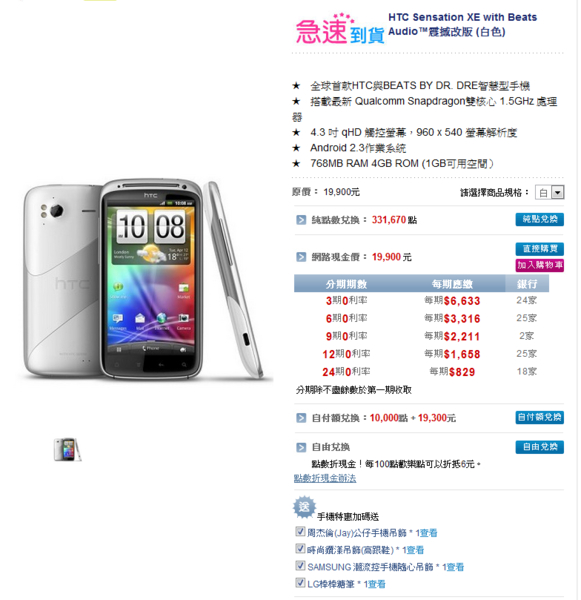Click arrow icon beside 網路現金價

click(301, 257)
